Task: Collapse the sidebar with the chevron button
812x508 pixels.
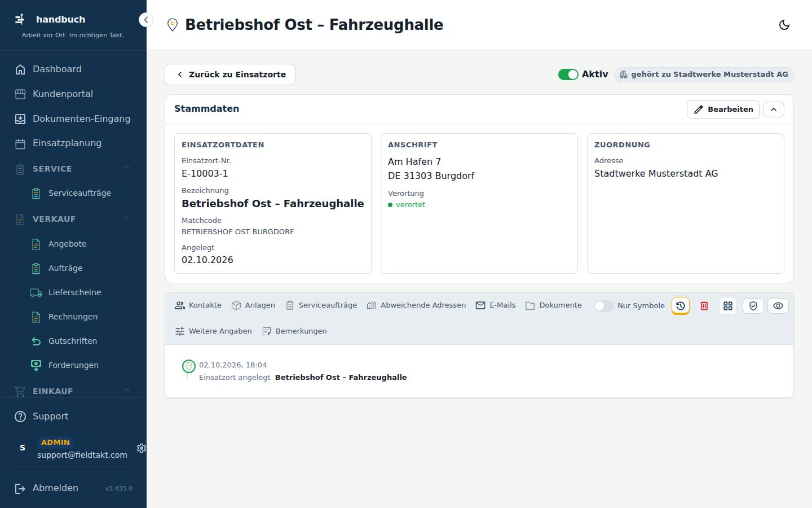Action: (x=145, y=20)
